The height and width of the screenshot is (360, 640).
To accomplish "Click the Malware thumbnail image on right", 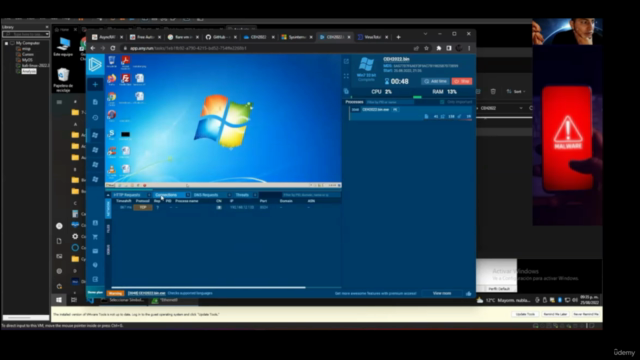I will [x=567, y=136].
